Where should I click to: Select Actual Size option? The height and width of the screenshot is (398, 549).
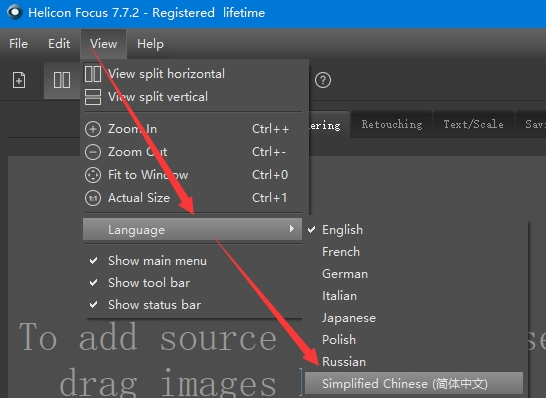click(192, 198)
